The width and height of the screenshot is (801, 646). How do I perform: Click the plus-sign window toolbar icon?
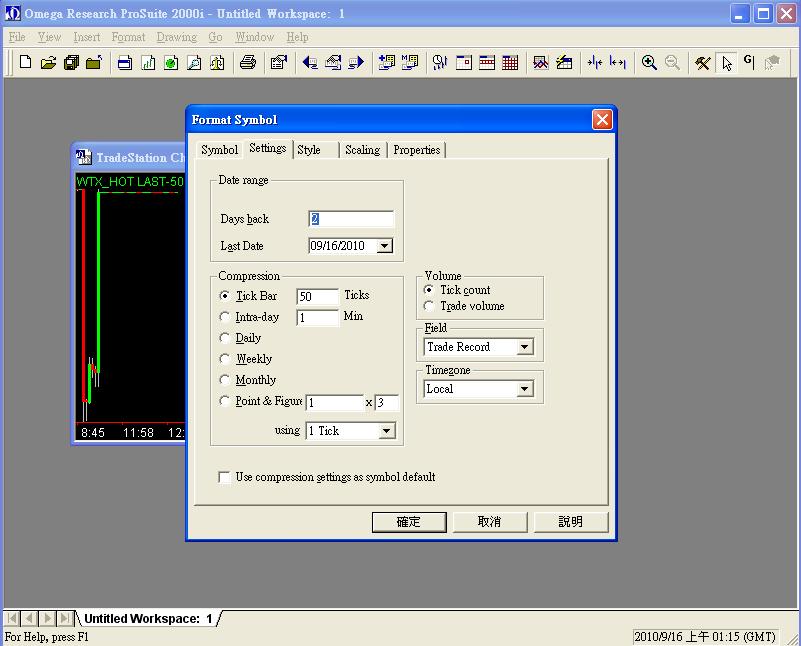(x=387, y=62)
